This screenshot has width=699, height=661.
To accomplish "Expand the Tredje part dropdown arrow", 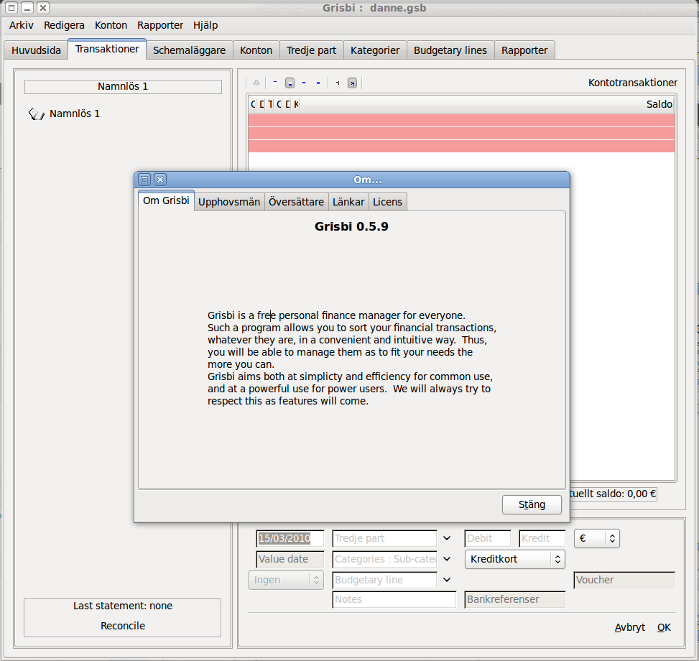I will click(x=447, y=538).
